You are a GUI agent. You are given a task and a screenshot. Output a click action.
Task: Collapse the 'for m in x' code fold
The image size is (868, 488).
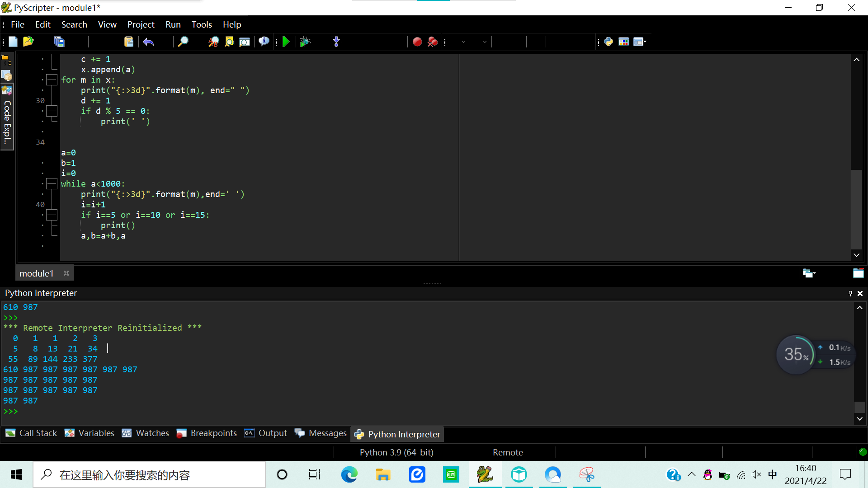pyautogui.click(x=52, y=80)
